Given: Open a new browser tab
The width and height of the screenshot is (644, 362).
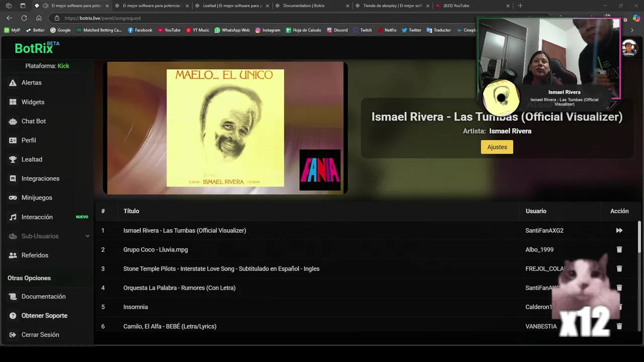Looking at the screenshot, I should [520, 6].
